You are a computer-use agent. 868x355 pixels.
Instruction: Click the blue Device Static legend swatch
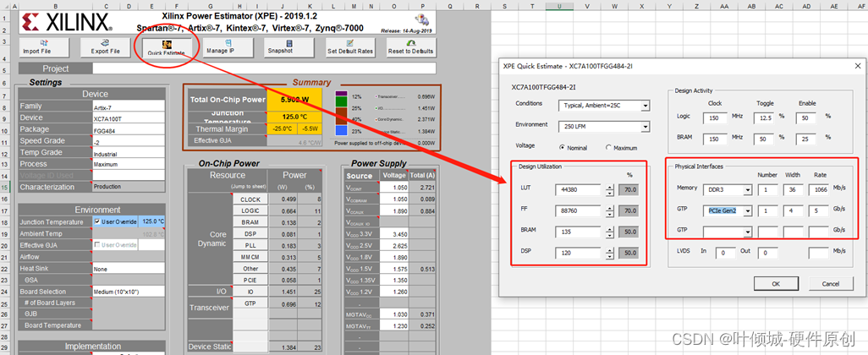pyautogui.click(x=341, y=130)
